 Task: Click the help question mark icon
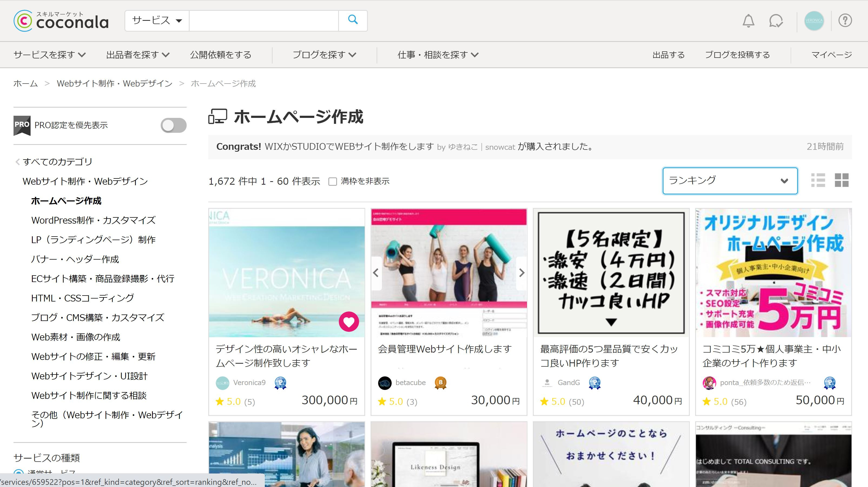[x=845, y=21]
